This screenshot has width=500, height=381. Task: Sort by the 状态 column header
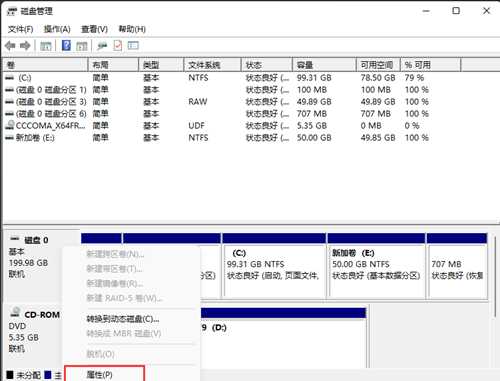coord(267,65)
